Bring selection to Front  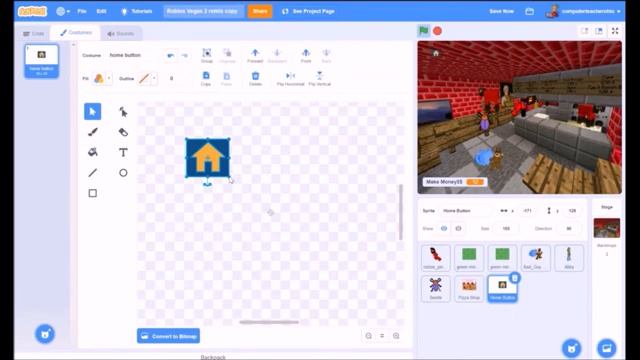(306, 56)
